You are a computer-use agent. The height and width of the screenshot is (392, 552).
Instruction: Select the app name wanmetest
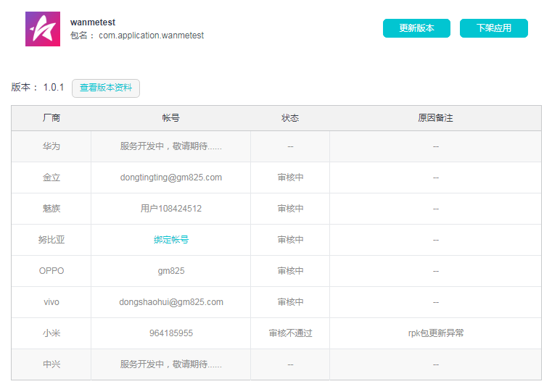point(93,22)
